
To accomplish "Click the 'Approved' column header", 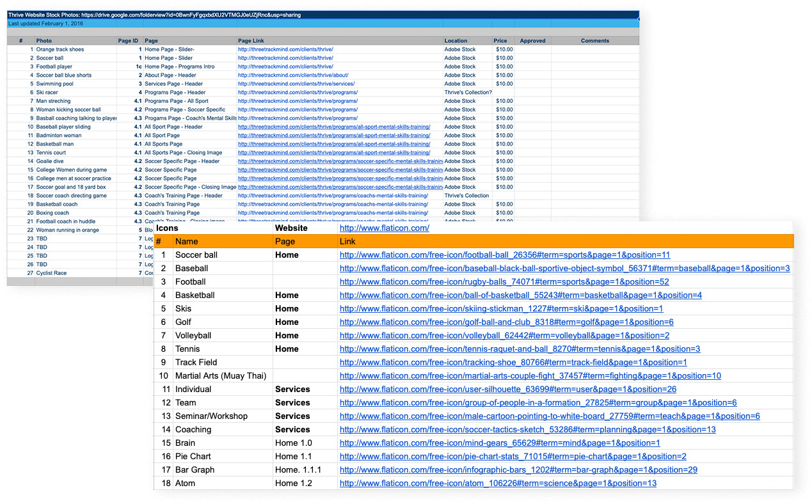I will point(532,41).
